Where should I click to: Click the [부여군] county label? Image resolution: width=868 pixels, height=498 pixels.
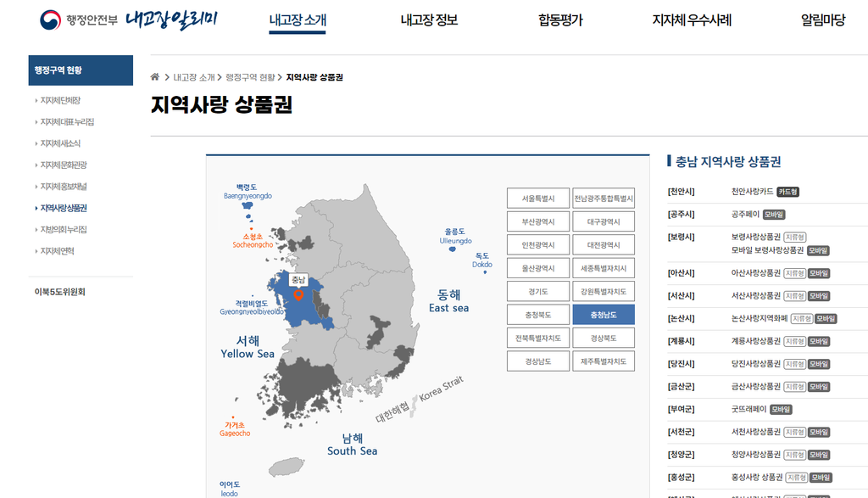pyautogui.click(x=681, y=410)
